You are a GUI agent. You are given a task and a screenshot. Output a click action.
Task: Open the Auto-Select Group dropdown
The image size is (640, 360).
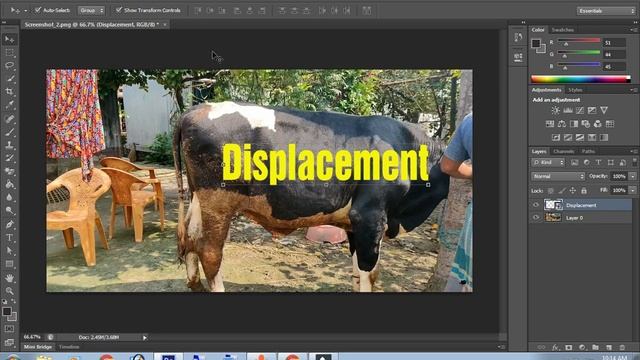tap(91, 10)
